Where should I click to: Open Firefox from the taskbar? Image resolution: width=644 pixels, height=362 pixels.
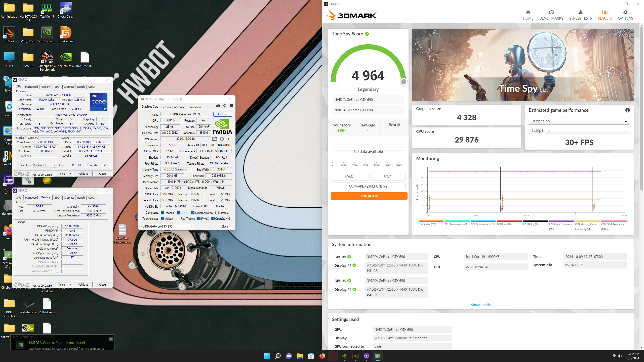point(322,356)
